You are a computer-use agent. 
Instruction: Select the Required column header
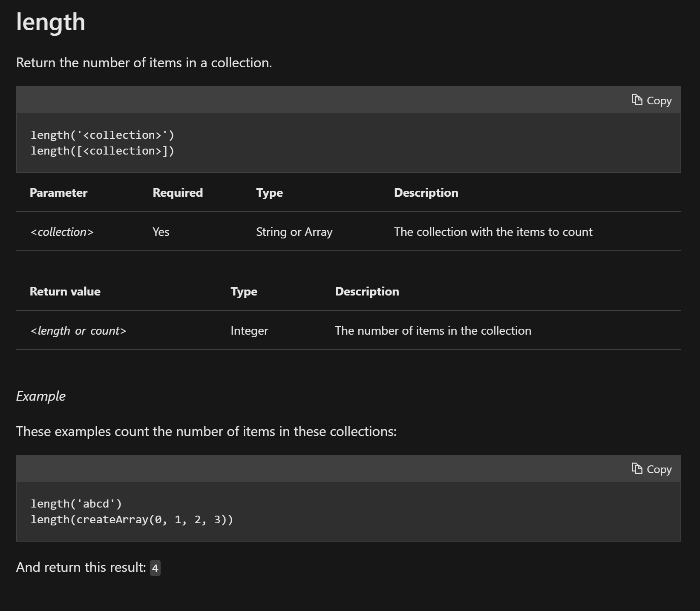(178, 192)
